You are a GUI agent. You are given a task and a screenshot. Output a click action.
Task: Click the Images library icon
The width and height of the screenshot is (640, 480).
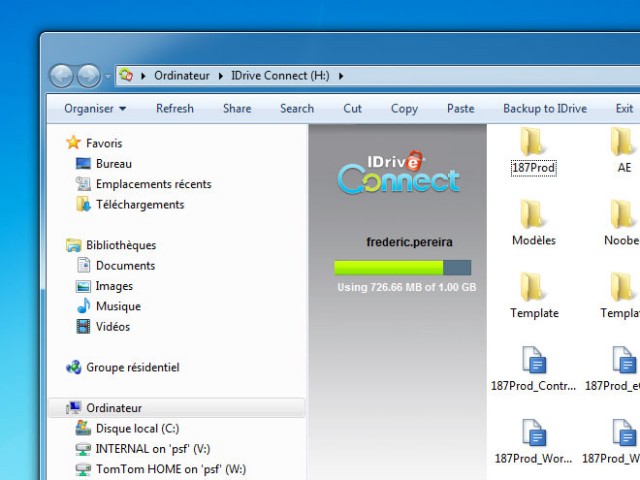tap(83, 286)
